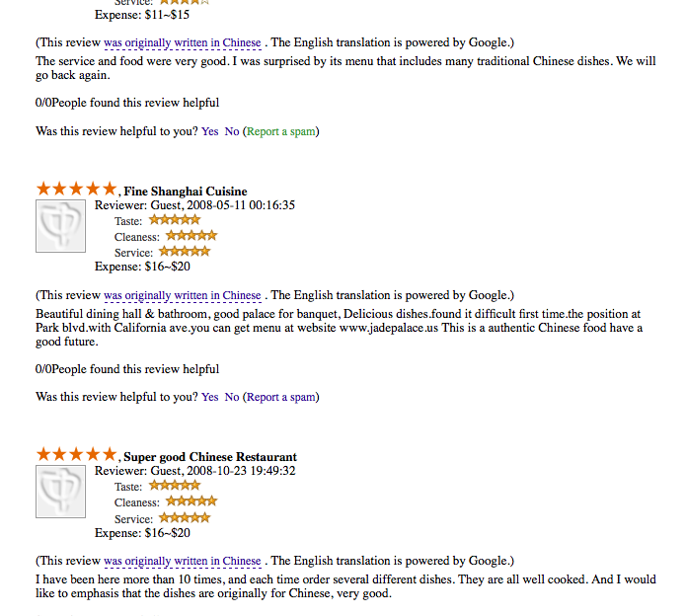This screenshot has width=686, height=616.
Task: Vote No on Fine Shanghai Cuisine review helpfulness
Action: click(232, 397)
